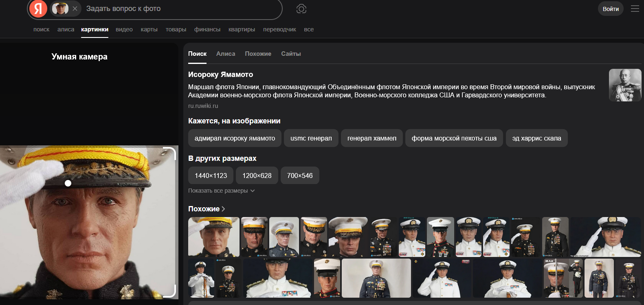Viewport: 644px width, 305px height.
Task: Open the алиса service link
Action: (66, 29)
